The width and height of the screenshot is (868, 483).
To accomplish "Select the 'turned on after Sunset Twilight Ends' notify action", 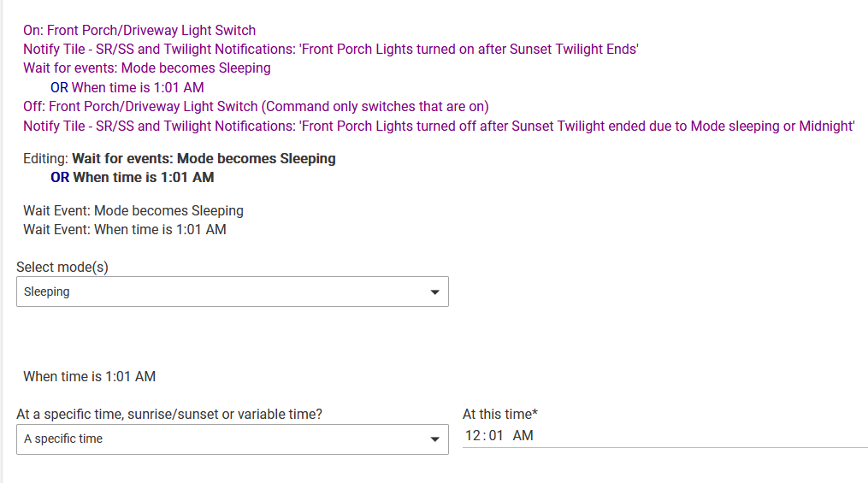I will [330, 50].
